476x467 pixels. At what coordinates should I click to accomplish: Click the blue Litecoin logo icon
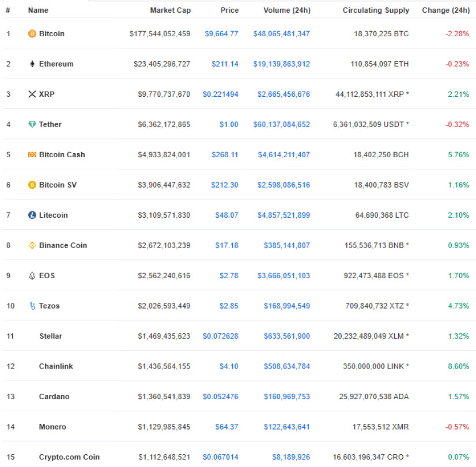[x=32, y=215]
